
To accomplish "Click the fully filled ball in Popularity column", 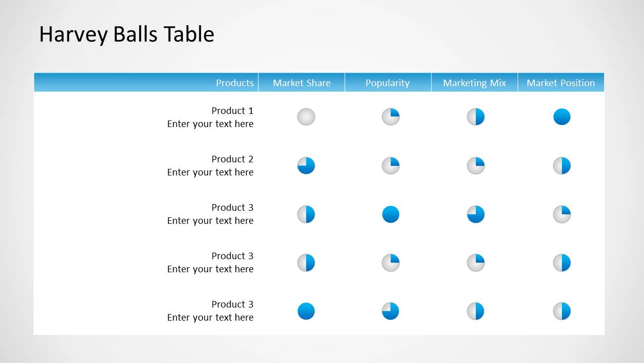I will [391, 214].
